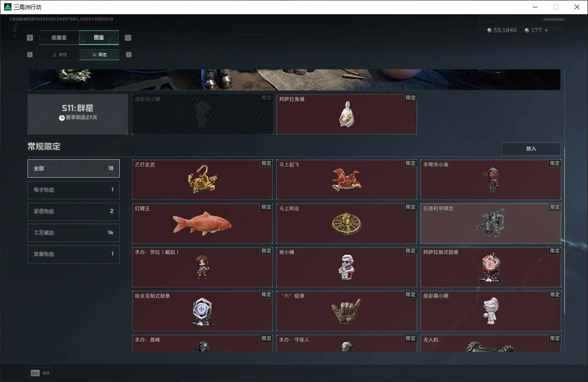Viewport: 588px width, 382px height.
Task: Select the 哈夫克制式勋章 medal item
Action: click(202, 311)
